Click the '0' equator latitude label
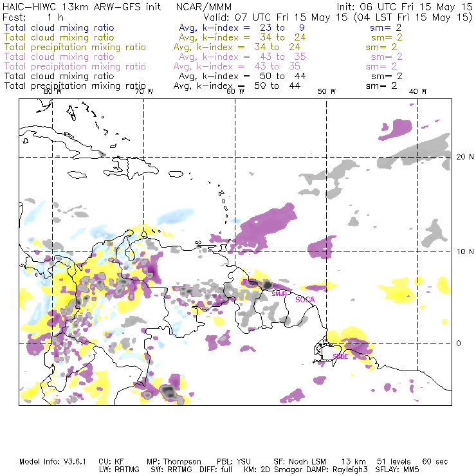The image size is (476, 476). 459,343
